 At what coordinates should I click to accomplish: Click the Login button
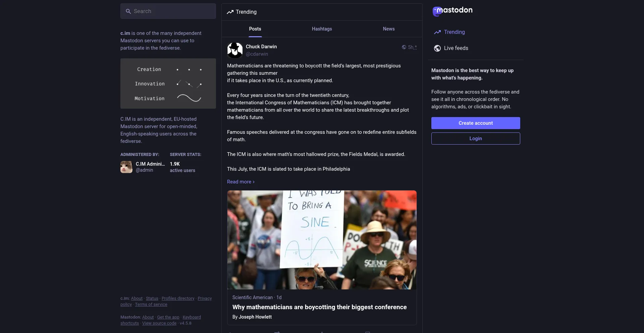(476, 138)
